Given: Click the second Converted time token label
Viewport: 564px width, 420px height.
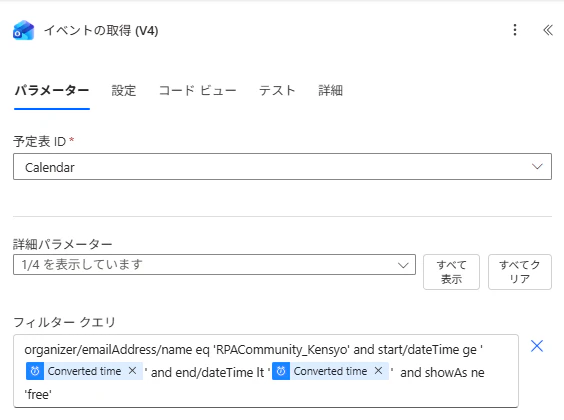Looking at the screenshot, I should (330, 371).
